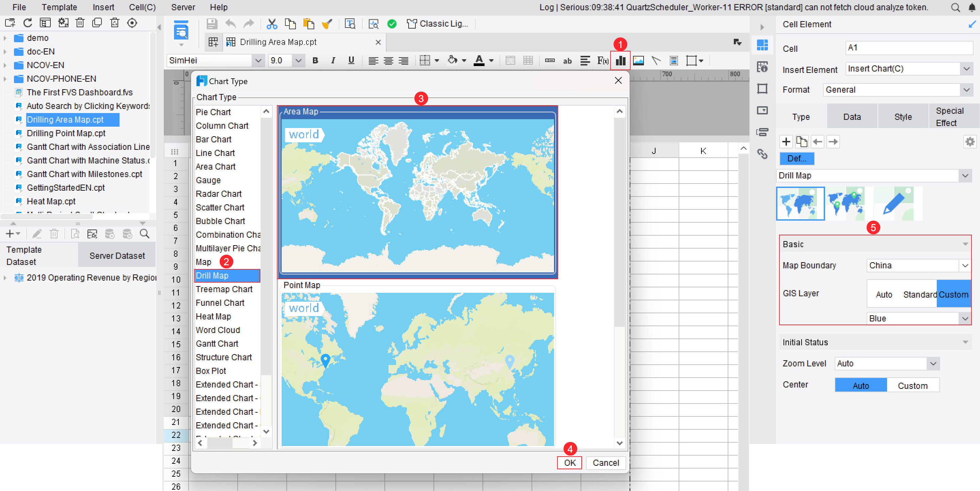The height and width of the screenshot is (491, 980).
Task: Open the Template menu
Action: (59, 7)
